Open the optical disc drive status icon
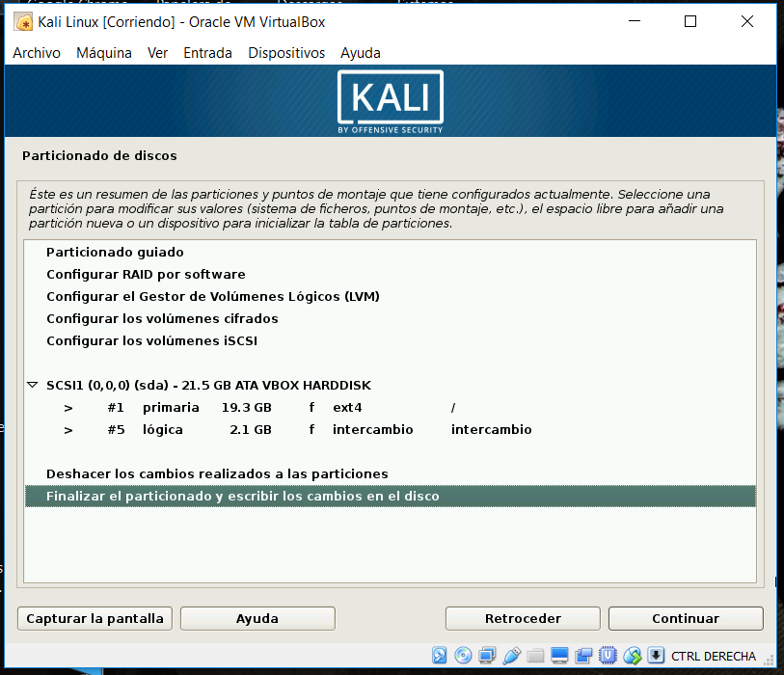The width and height of the screenshot is (784, 675). pos(464,656)
